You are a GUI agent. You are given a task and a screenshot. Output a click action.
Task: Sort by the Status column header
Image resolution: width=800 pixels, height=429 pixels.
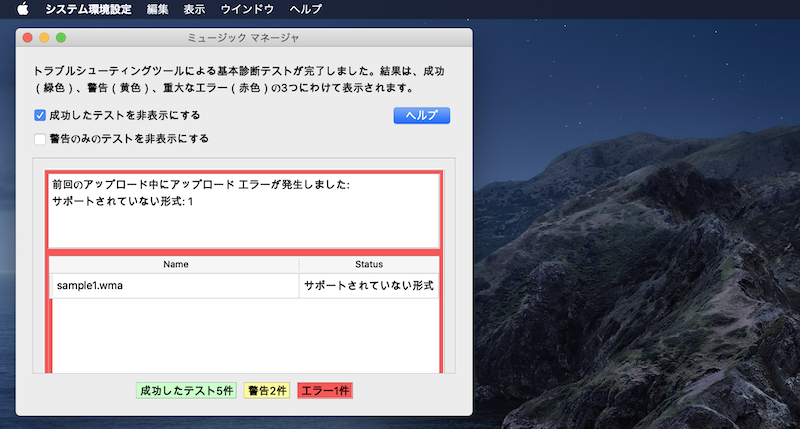pos(369,264)
